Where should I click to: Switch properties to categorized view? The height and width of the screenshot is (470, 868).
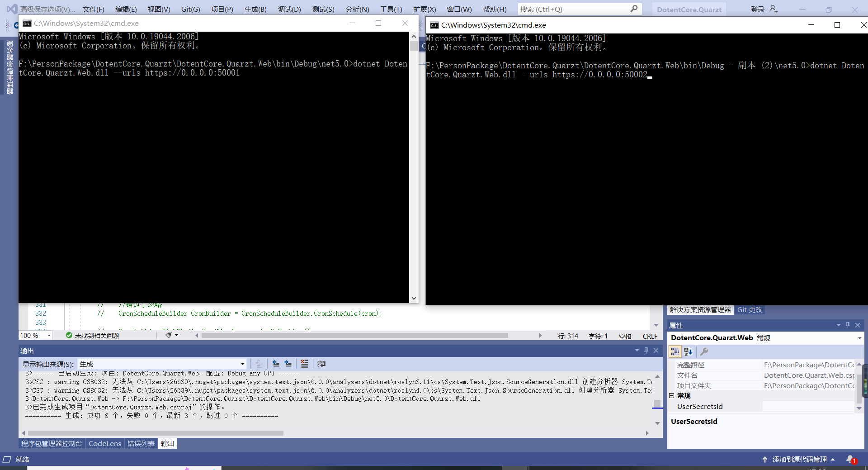point(675,351)
